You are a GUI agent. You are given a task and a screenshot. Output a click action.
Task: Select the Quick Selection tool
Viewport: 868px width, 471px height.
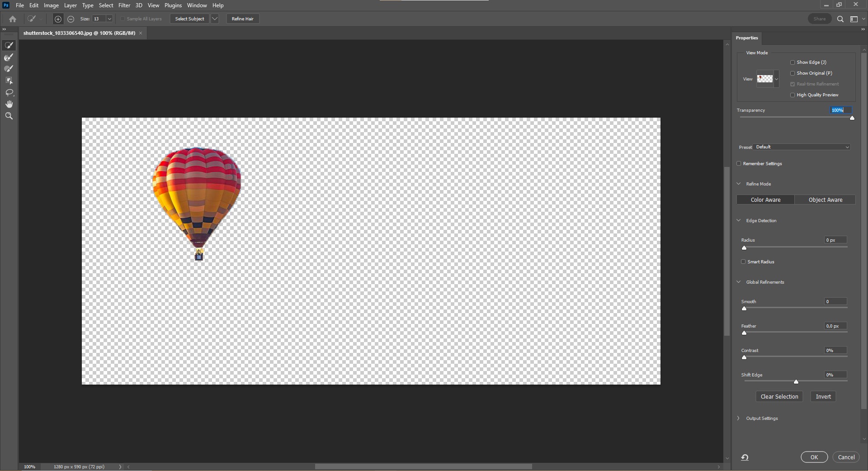click(x=9, y=45)
